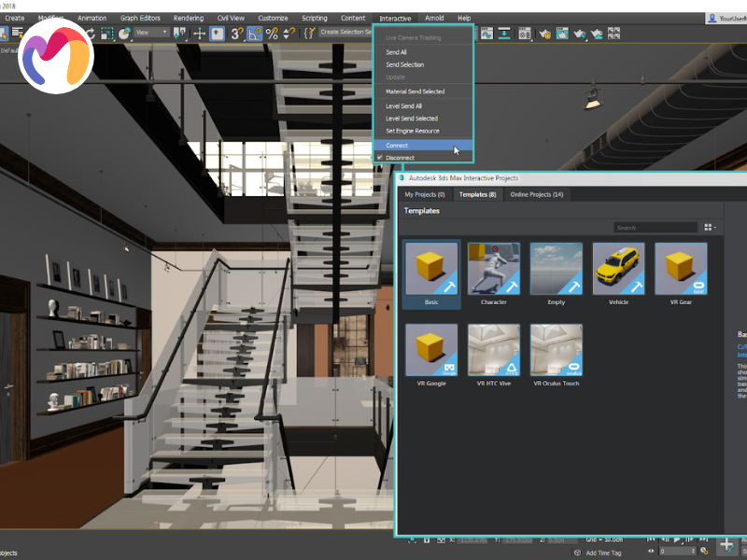Toggle the Disconnect checked item
This screenshot has width=747, height=560.
(x=400, y=158)
